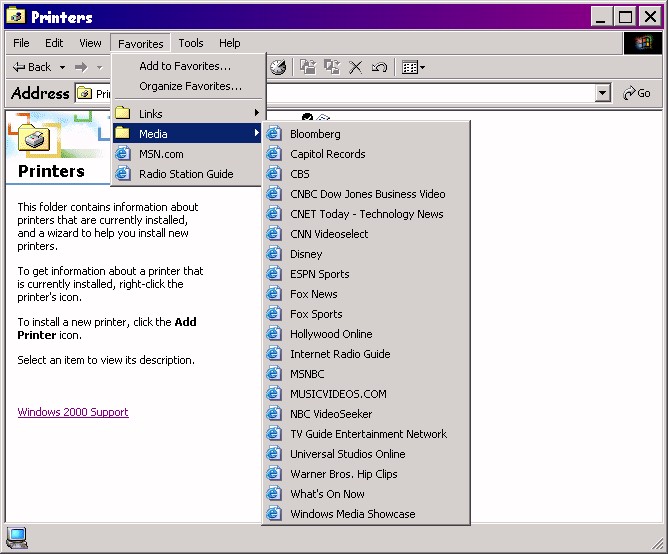
Task: Choose Organize Favorites...
Action: (187, 86)
